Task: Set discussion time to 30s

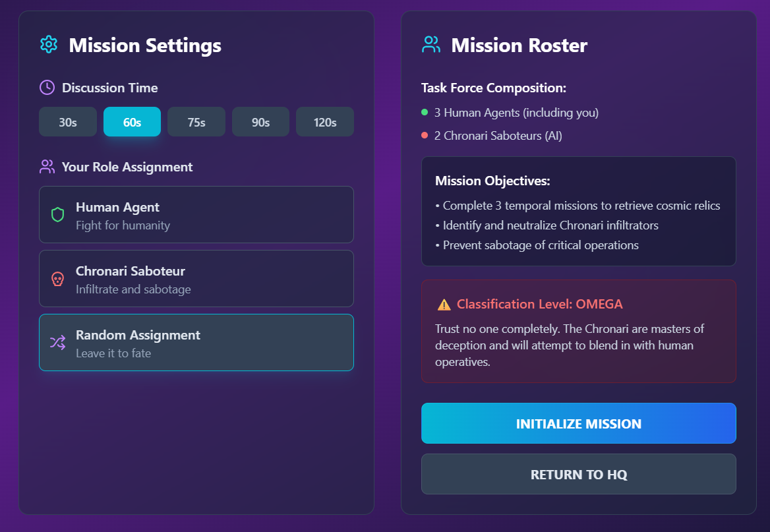Action: tap(68, 122)
